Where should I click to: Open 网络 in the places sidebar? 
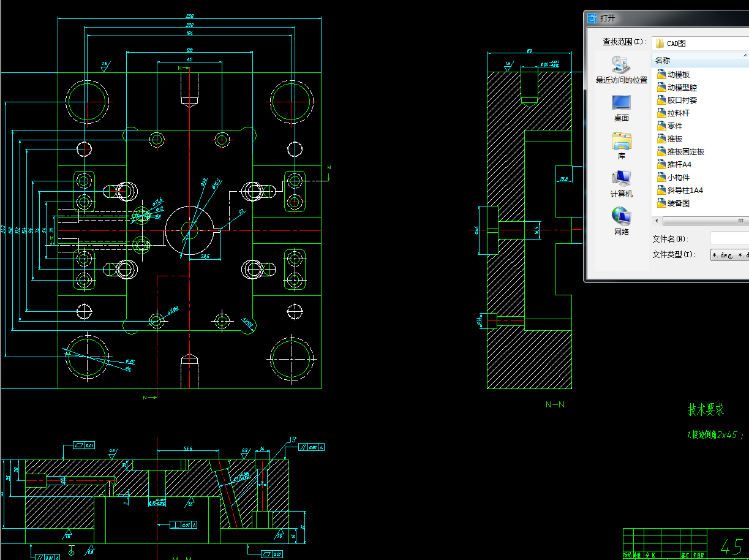(621, 222)
